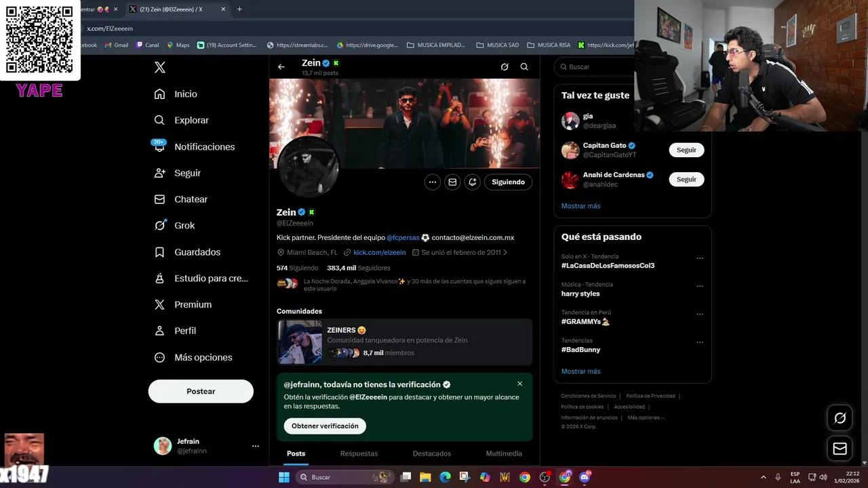This screenshot has width=868, height=488.
Task: Open floating Grok button
Action: (840, 418)
